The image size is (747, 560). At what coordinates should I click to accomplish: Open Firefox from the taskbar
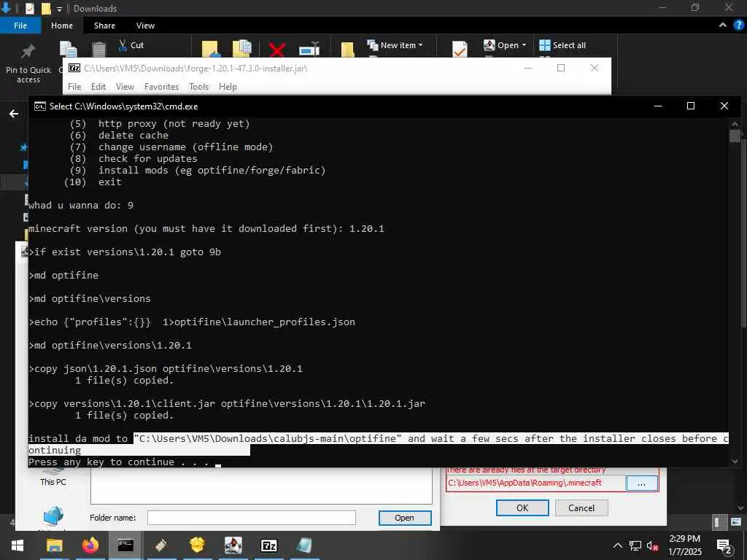pyautogui.click(x=90, y=545)
